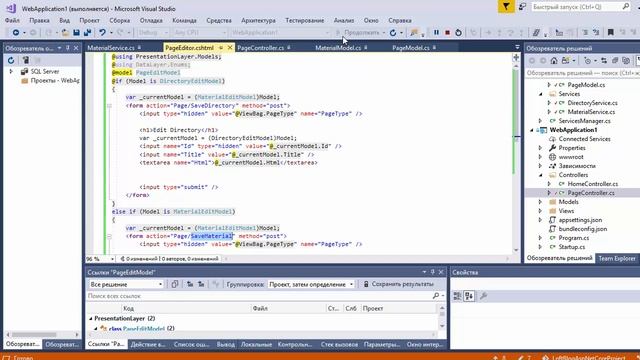Image resolution: width=640 pixels, height=360 pixels.
Task: Close the PageEditor.cshtml tab
Action: click(230, 48)
